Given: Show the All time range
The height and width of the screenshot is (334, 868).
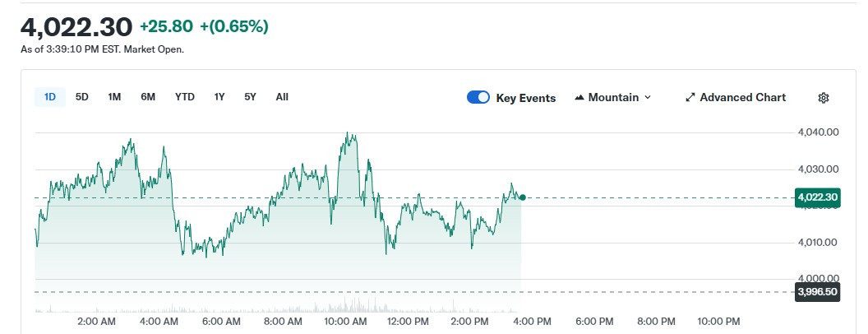Looking at the screenshot, I should [282, 97].
